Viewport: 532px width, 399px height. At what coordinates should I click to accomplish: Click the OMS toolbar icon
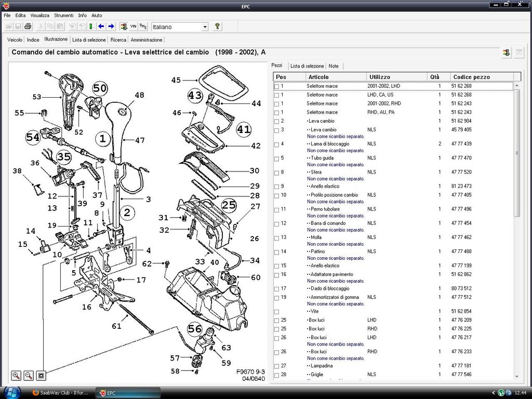pyautogui.click(x=143, y=26)
